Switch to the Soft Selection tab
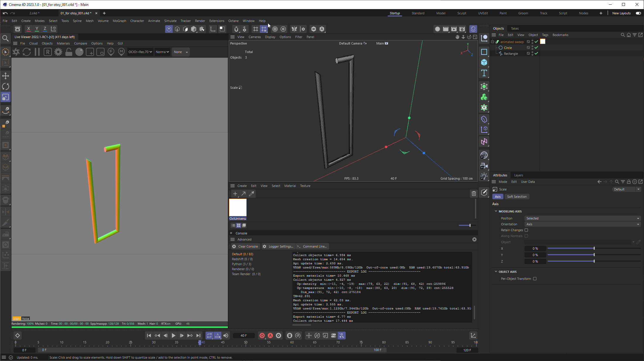Image resolution: width=644 pixels, height=361 pixels. click(x=517, y=197)
